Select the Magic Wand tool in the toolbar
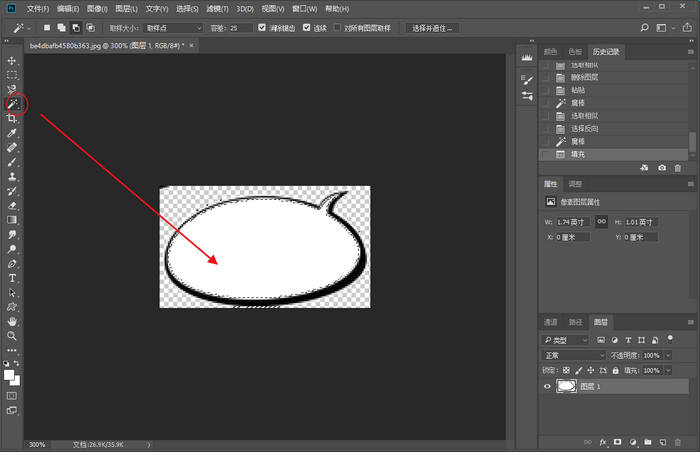700x452 pixels. coord(13,103)
